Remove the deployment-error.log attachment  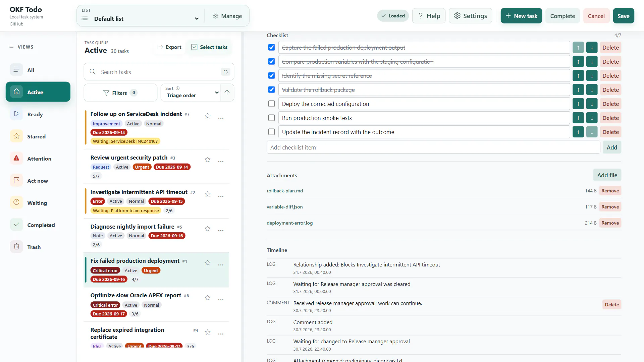coord(610,223)
